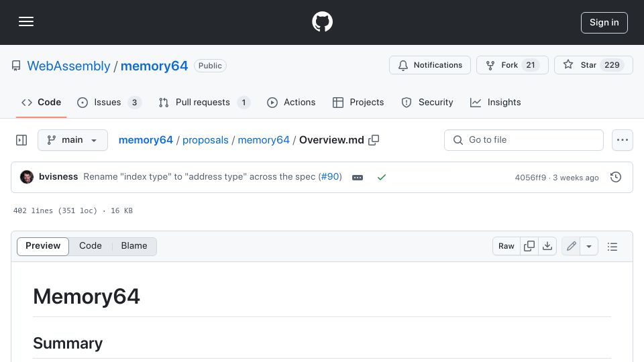Viewport: 644px width, 362px height.
Task: Download the raw file
Action: 547,246
